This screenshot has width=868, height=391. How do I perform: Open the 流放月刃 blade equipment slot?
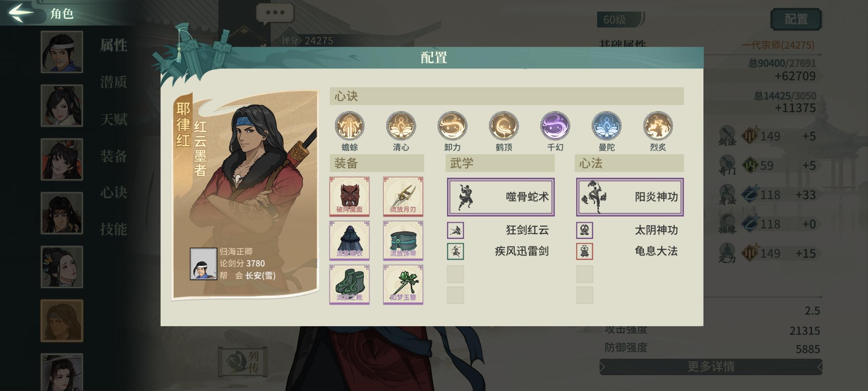(x=403, y=196)
